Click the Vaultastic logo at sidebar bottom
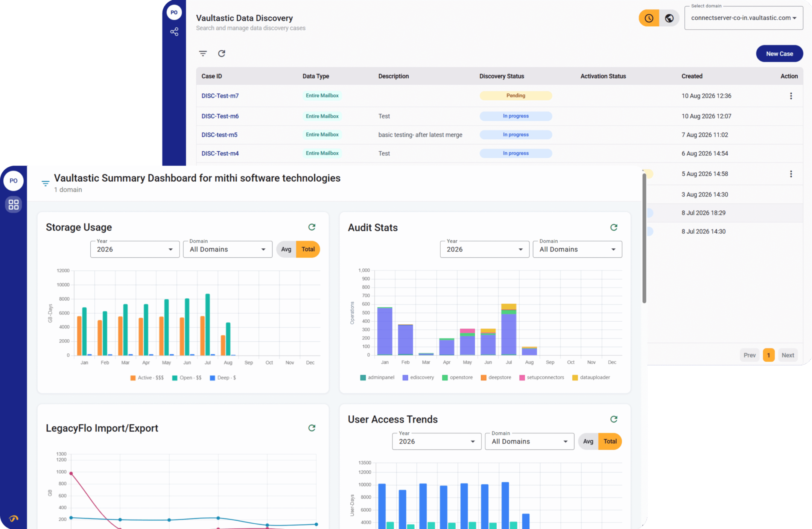The width and height of the screenshot is (812, 529). coord(14,518)
